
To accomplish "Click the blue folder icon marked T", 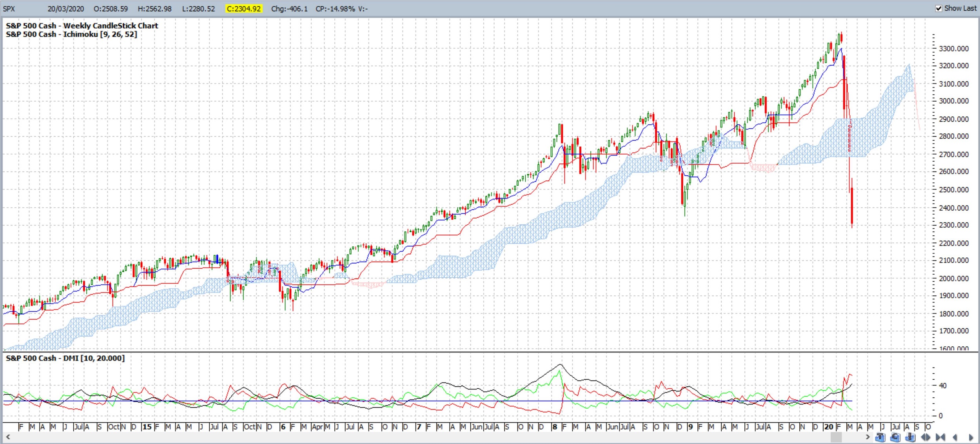I will pos(880,437).
